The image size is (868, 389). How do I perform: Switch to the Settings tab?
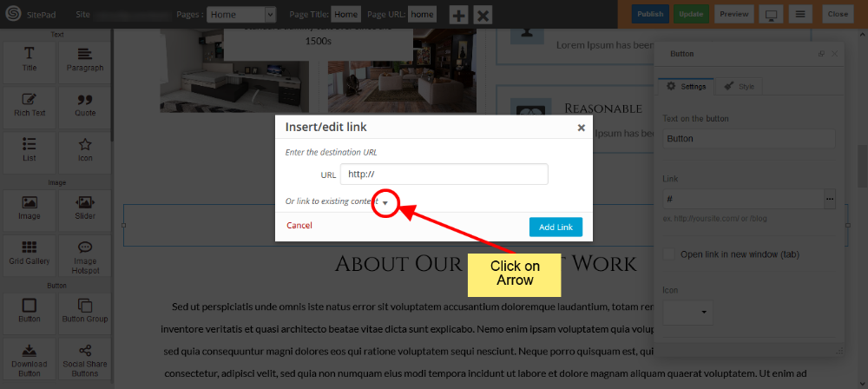point(686,87)
